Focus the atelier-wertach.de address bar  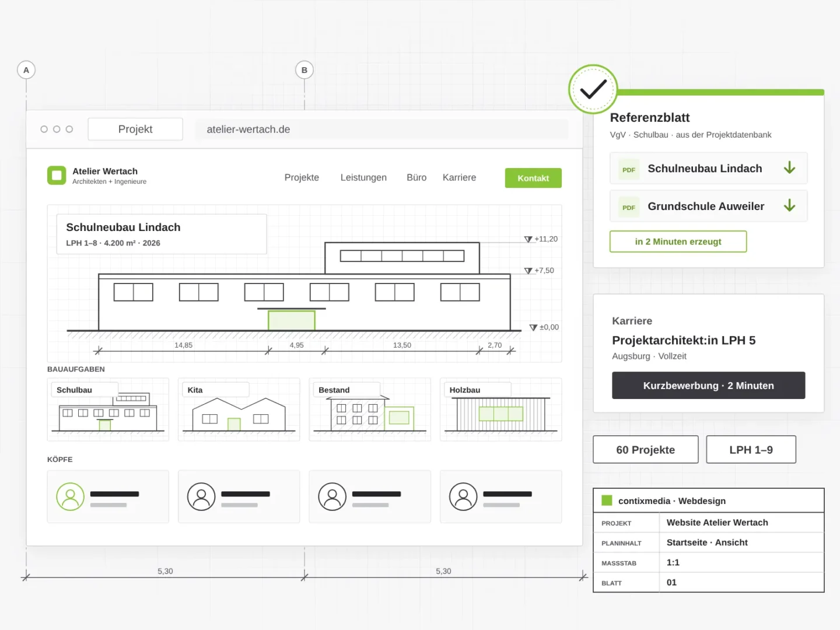coord(381,129)
